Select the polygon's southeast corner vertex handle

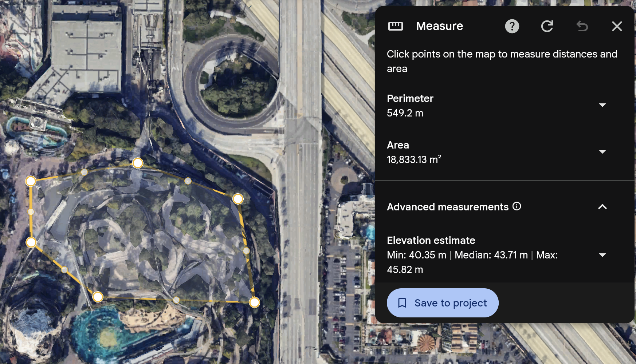pyautogui.click(x=254, y=302)
